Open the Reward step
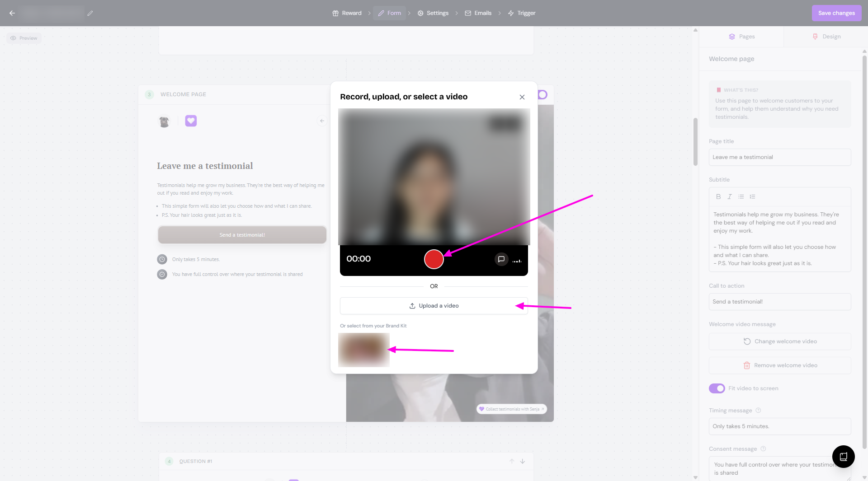Image resolution: width=868 pixels, height=481 pixels. (347, 13)
